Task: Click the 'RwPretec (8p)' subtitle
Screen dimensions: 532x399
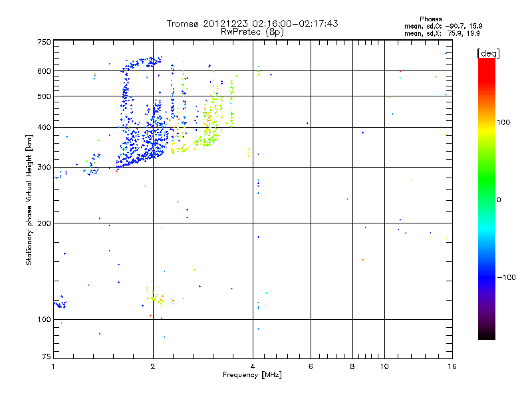Action: (x=252, y=32)
